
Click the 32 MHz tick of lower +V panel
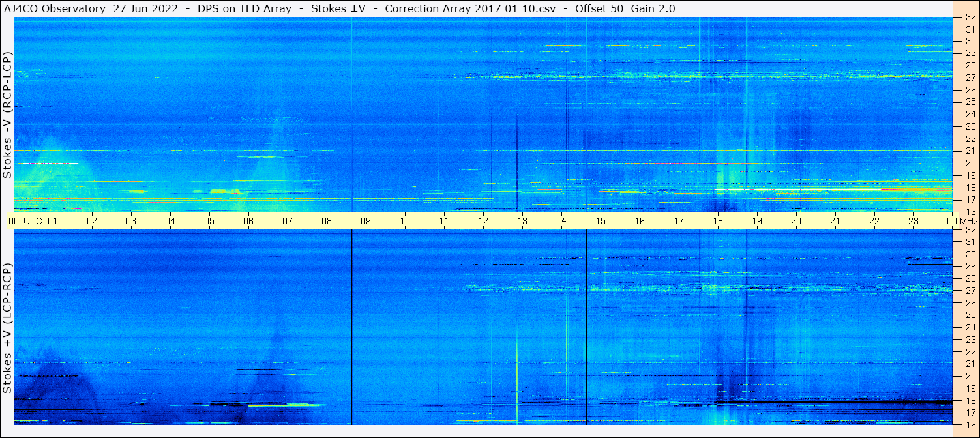tap(970, 230)
